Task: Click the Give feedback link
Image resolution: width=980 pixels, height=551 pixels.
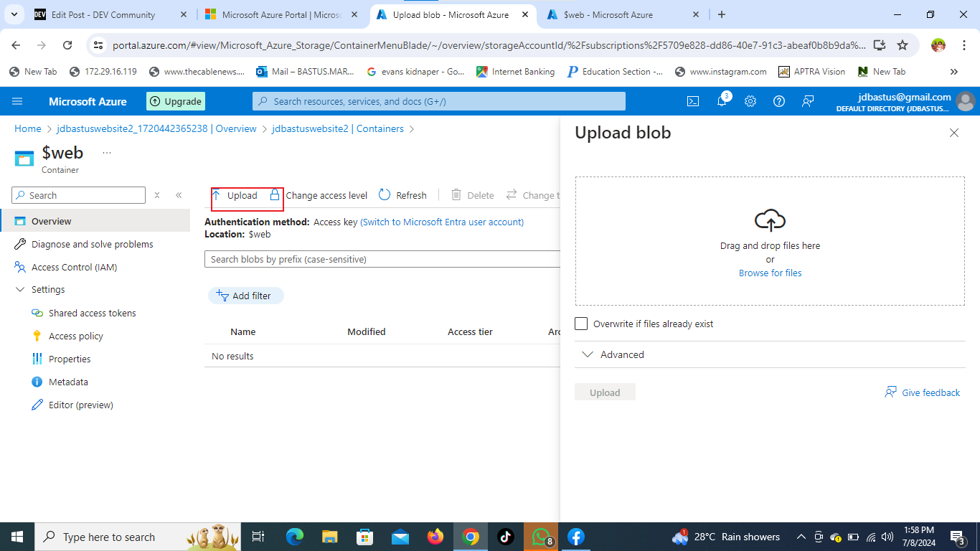Action: [923, 392]
